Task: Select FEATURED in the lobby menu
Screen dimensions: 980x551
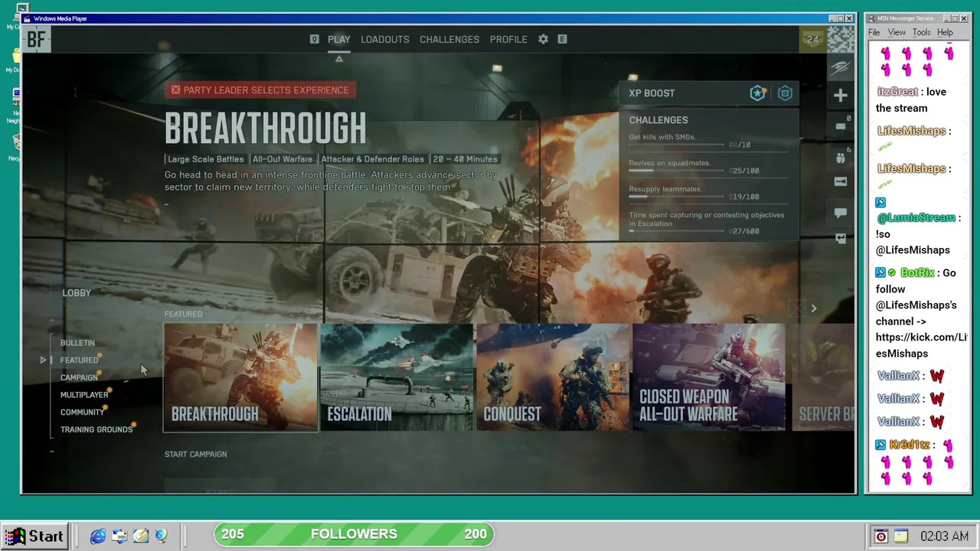Action: click(x=80, y=360)
